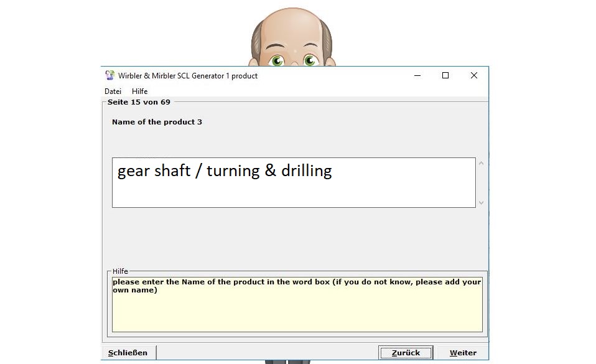Click the "Seite 15 von 69" page label
Viewport: 596px width, 364px height.
pyautogui.click(x=139, y=102)
